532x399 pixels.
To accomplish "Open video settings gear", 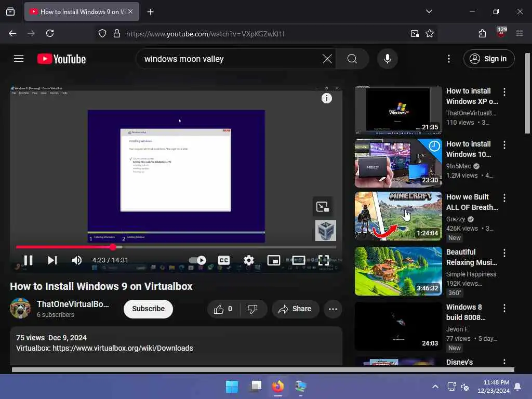I will (x=249, y=260).
